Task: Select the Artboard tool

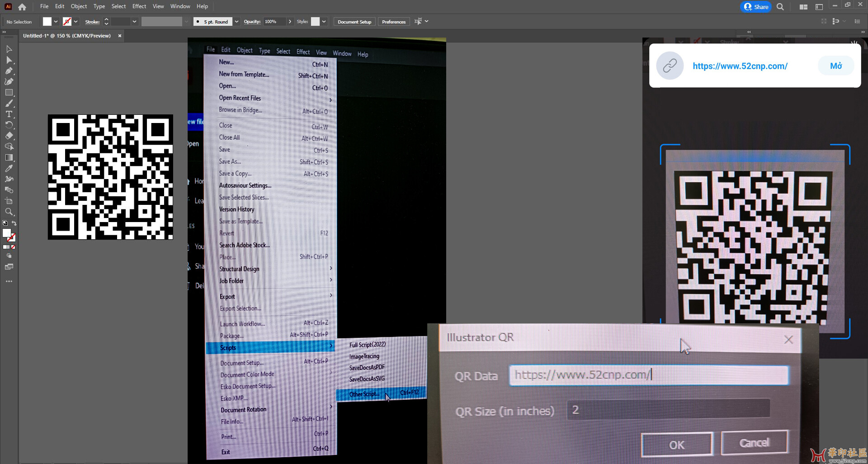Action: click(x=9, y=201)
